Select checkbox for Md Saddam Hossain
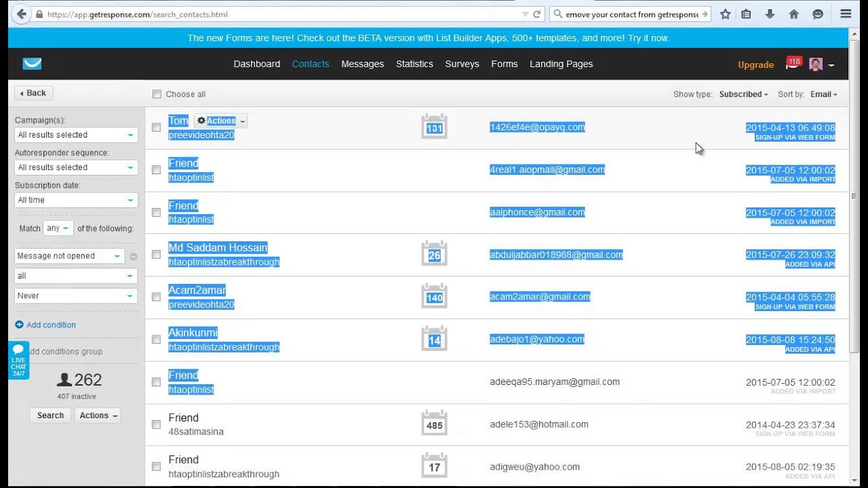This screenshot has width=868, height=488. pyautogui.click(x=156, y=255)
